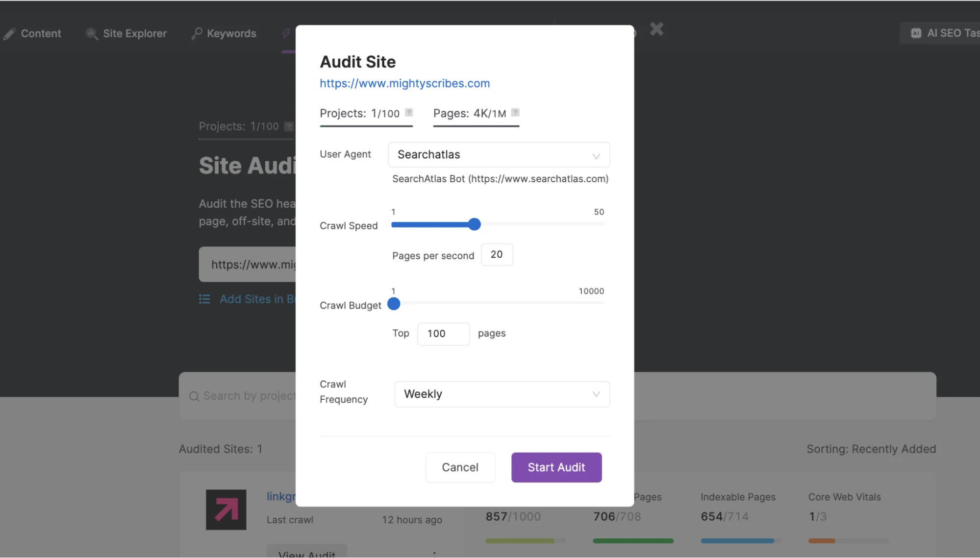Close the Audit Site dialog with the X icon
980x558 pixels.
656,29
